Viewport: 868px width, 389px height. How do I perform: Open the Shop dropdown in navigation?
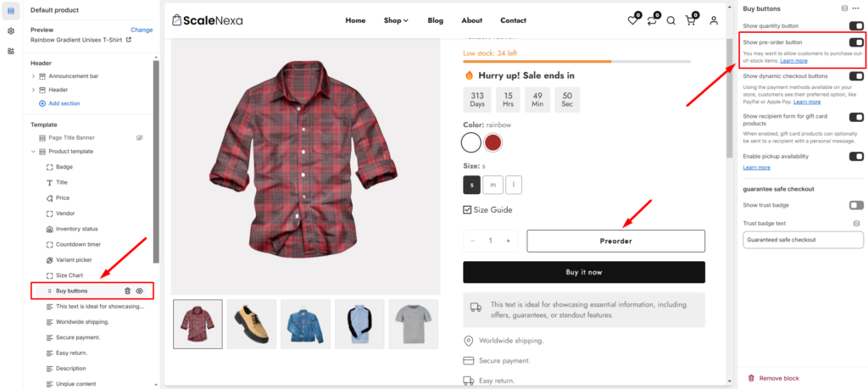[396, 20]
